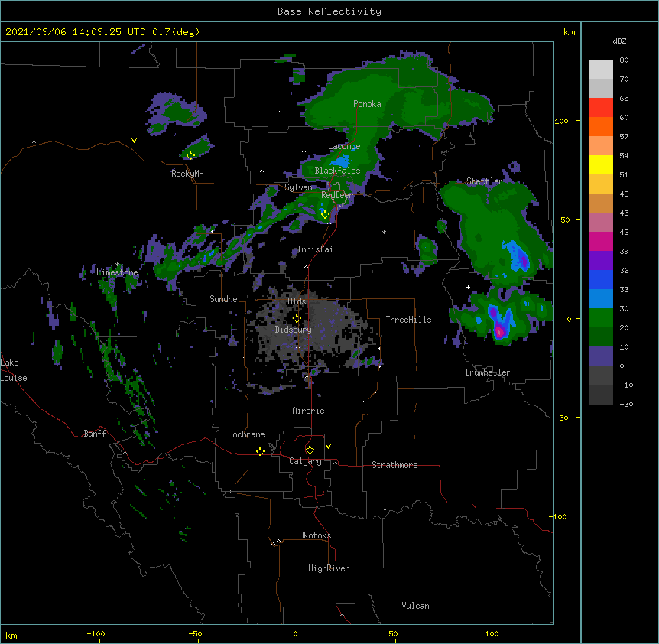Viewport: 659px width, 644px height.
Task: Select the yellow diamond marker above Calgary label
Action: click(310, 450)
